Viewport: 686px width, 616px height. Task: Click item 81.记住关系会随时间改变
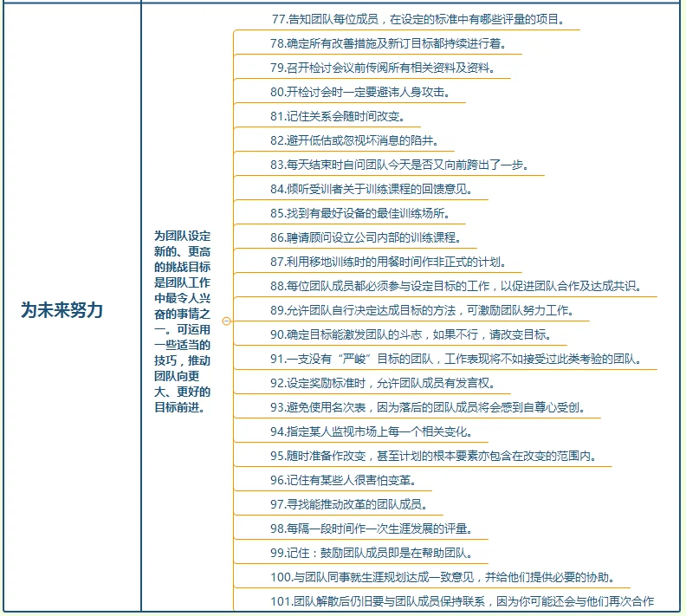tap(338, 116)
